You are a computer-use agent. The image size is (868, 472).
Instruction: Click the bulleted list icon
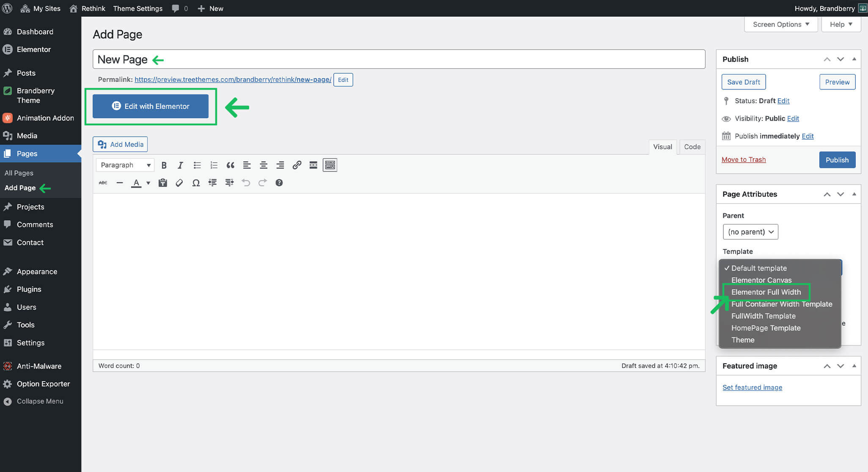tap(197, 165)
